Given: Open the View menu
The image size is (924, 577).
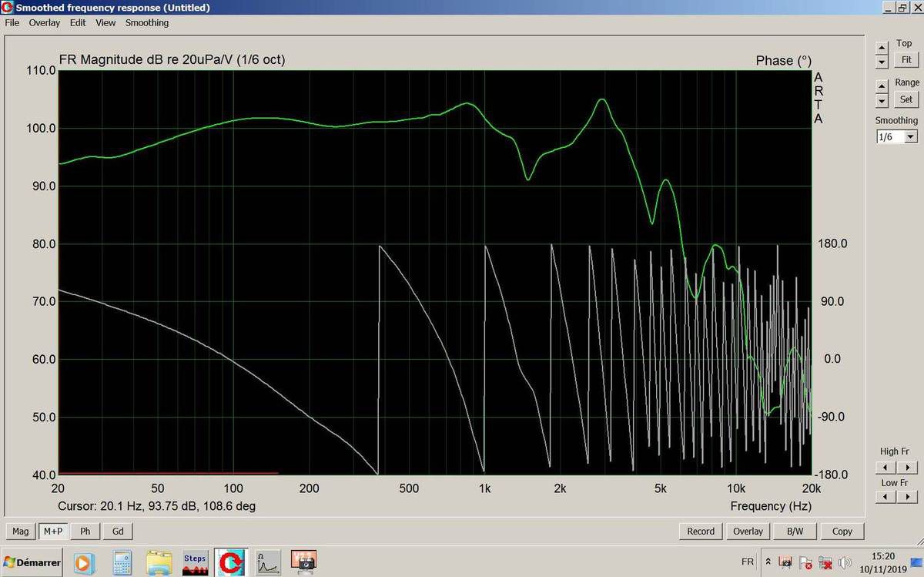Looking at the screenshot, I should 105,22.
